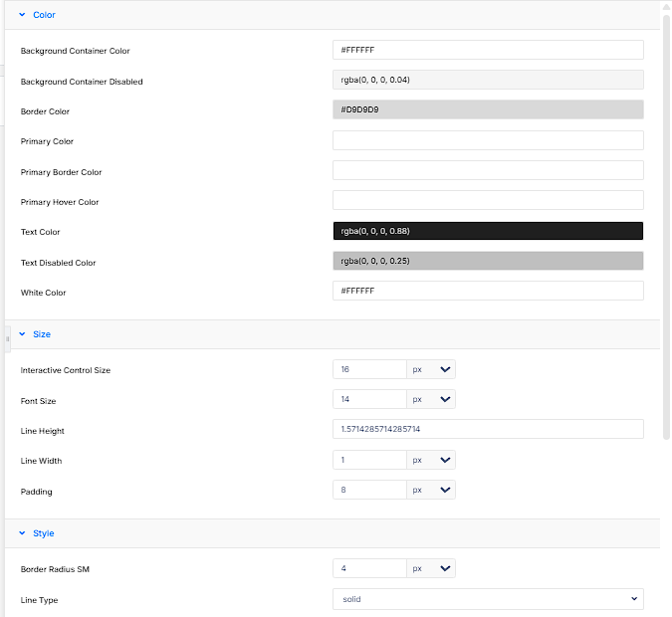672x617 pixels.
Task: Click the Text Color black swatch field
Action: (x=488, y=231)
